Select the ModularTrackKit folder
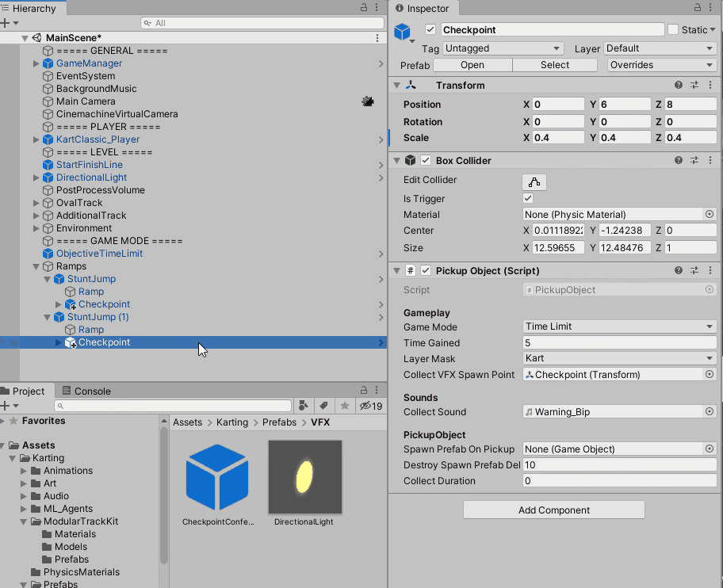723x588 pixels. pos(81,521)
